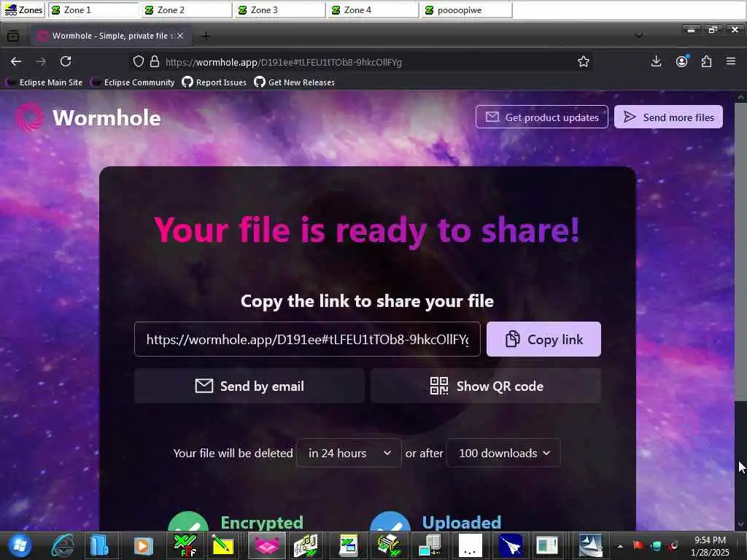
Task: Click Get product updates button
Action: [542, 117]
